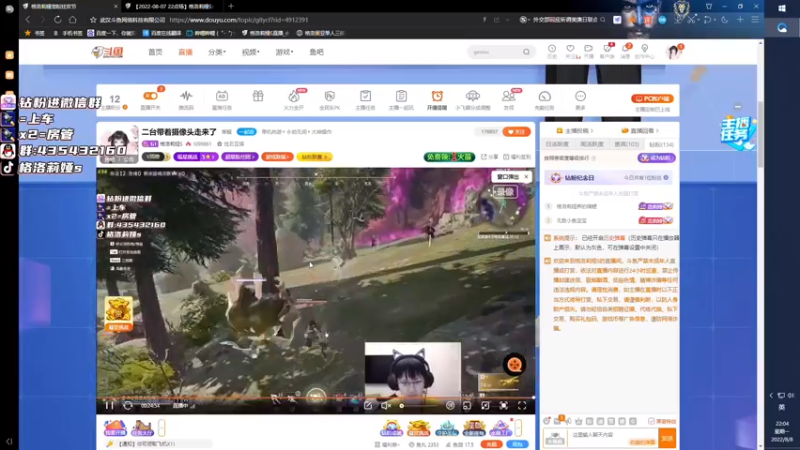
Task: Open the 鱼吧 menu item
Action: (316, 52)
